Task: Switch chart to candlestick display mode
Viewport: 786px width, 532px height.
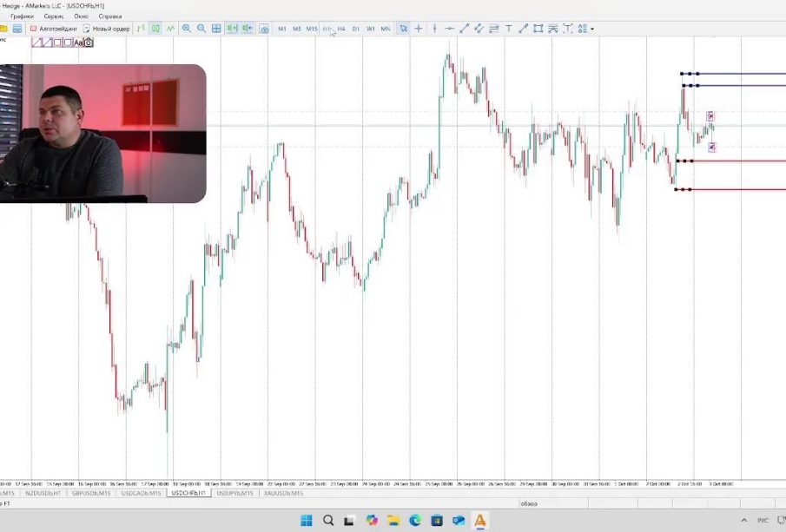Action: [155, 29]
